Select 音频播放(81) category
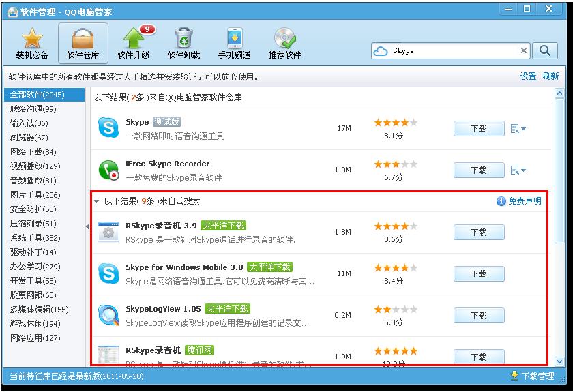575x392 pixels. [x=33, y=180]
